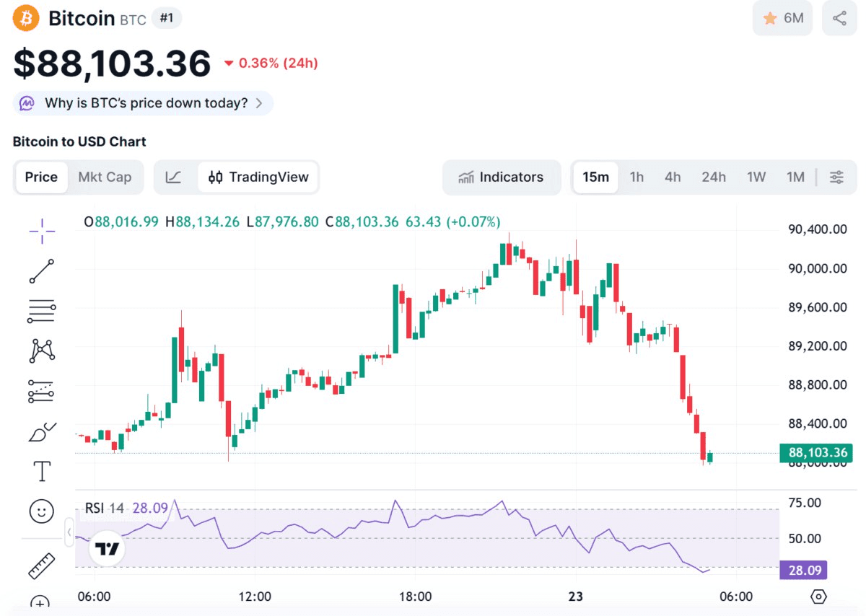Select the 1h timeframe tab
This screenshot has width=866, height=616.
click(x=637, y=177)
